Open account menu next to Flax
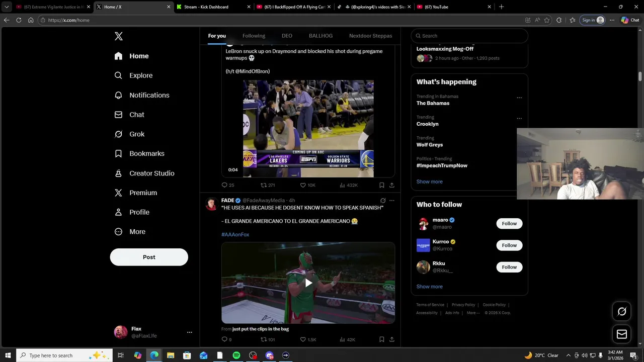Viewport: 644px width, 362px height. point(190,332)
